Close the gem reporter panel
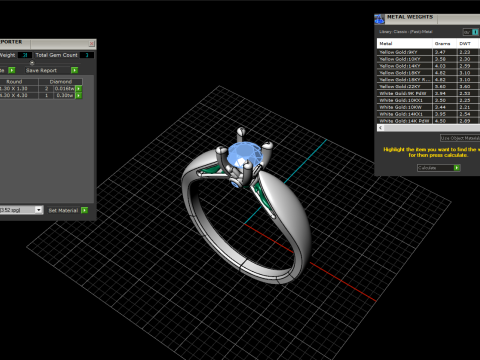This screenshot has width=480, height=360. 92,44
